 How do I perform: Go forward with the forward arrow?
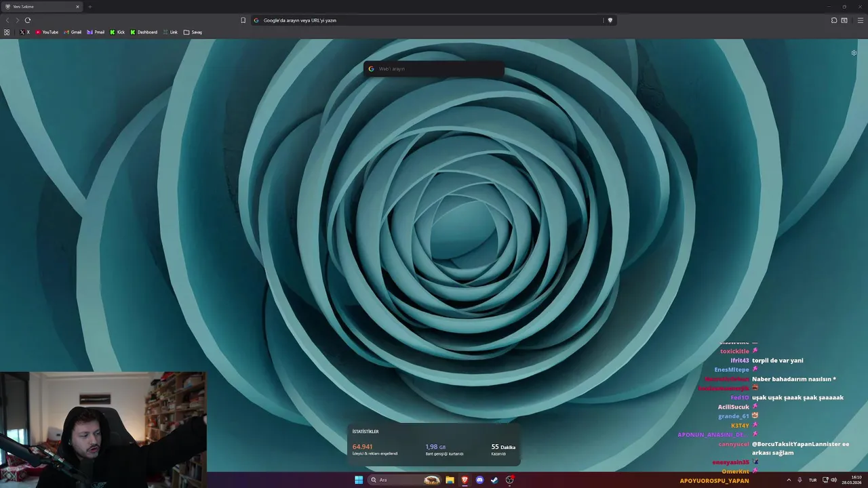tap(18, 20)
